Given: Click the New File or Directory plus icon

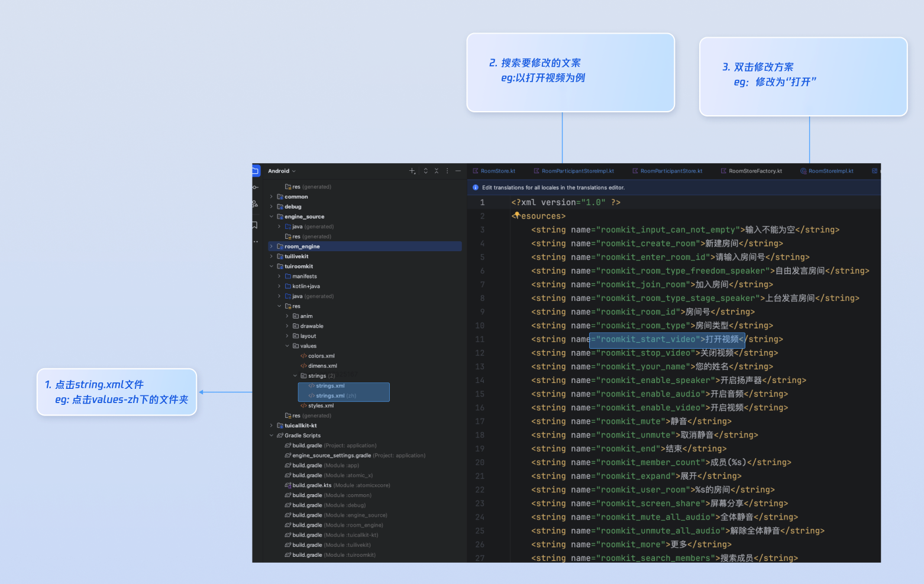Looking at the screenshot, I should coord(412,171).
